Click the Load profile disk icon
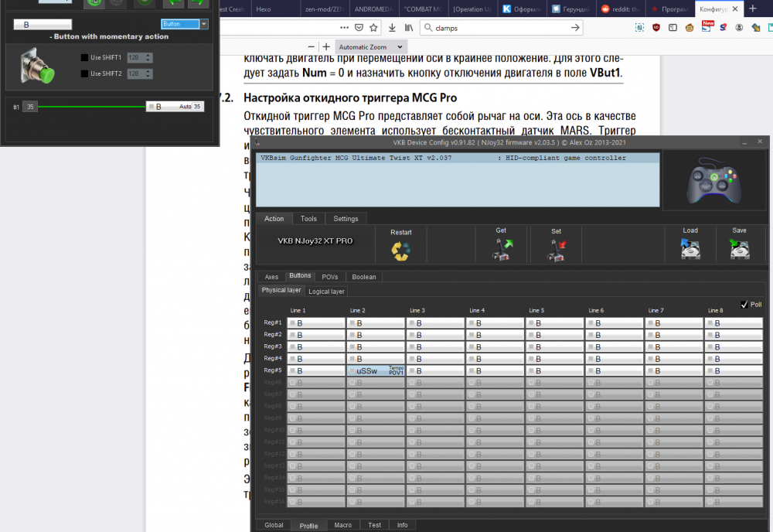Screen dimensions: 773x532 point(690,249)
